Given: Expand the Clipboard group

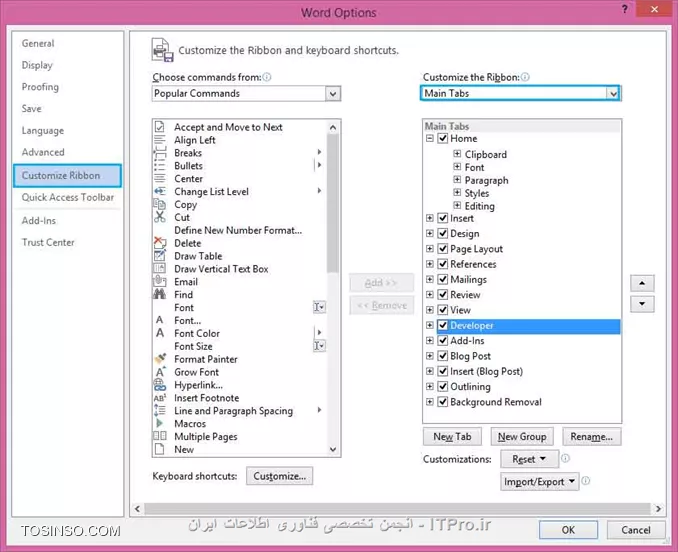Looking at the screenshot, I should [x=457, y=153].
